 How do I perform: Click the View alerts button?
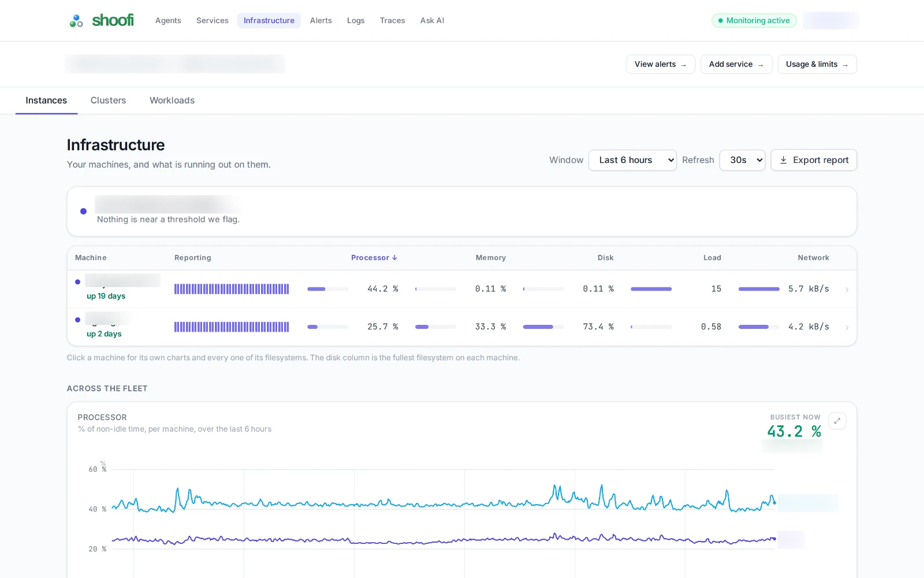point(661,64)
